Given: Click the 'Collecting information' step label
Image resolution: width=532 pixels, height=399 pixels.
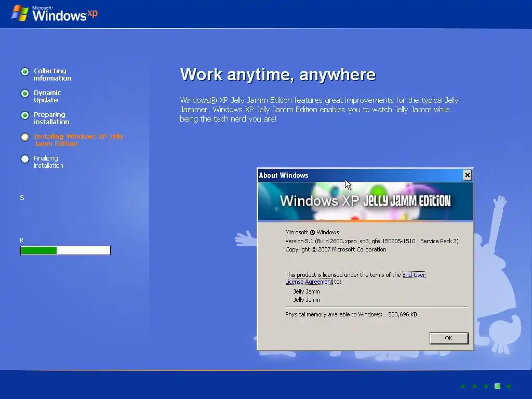Looking at the screenshot, I should (52, 74).
